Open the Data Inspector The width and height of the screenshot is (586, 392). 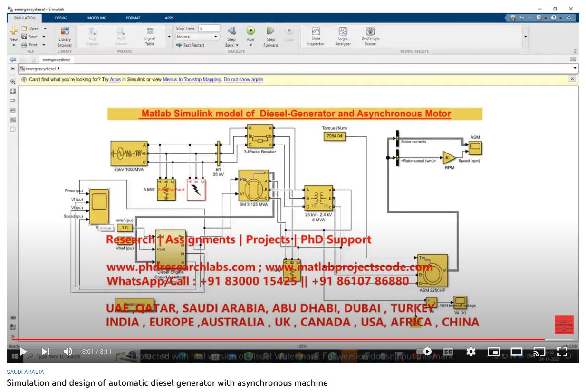[x=316, y=36]
